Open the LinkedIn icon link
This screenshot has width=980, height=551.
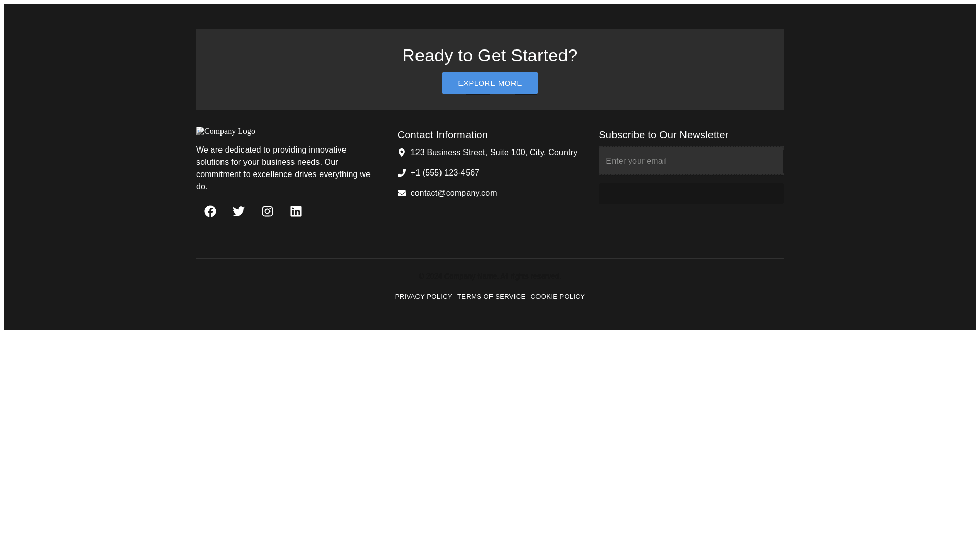[x=296, y=211]
